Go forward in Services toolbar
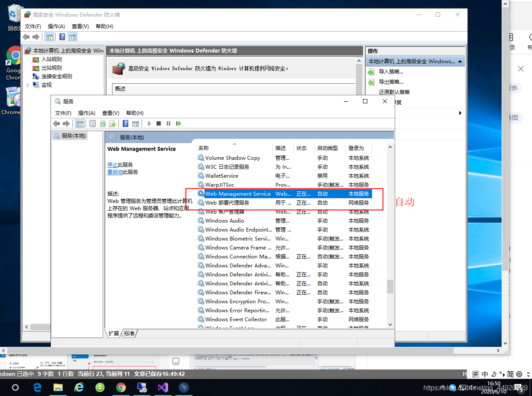Viewport: 532px width, 396px height. point(66,123)
